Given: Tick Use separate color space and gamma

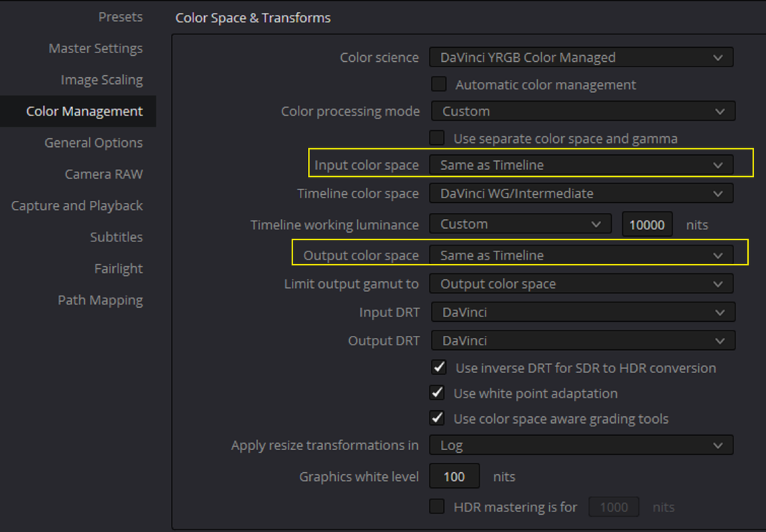Looking at the screenshot, I should (437, 138).
